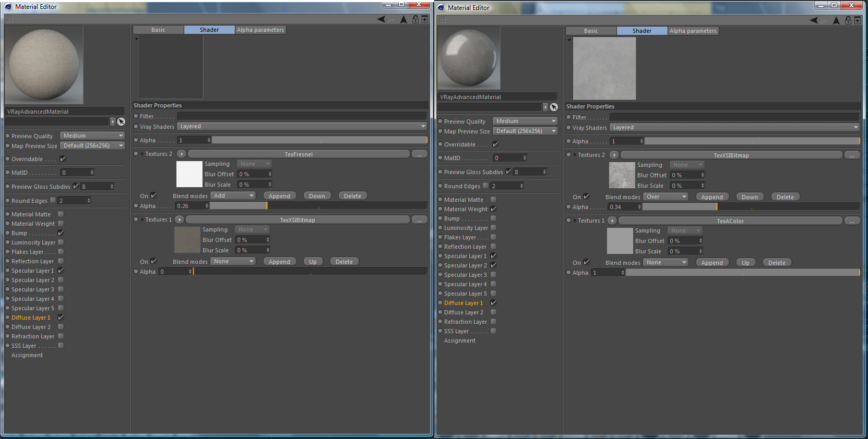This screenshot has width=868, height=439.
Task: Click round arrow button beside TexAColor
Action: point(612,221)
